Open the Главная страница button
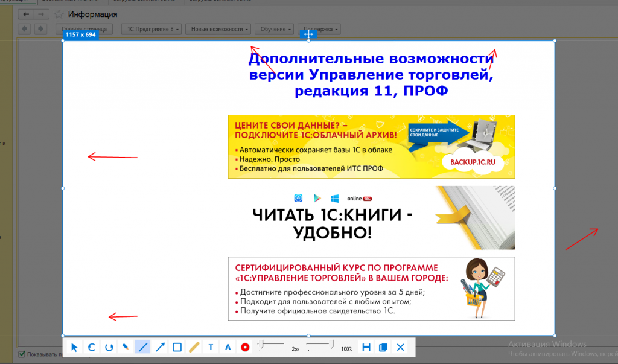This screenshot has width=618, height=364. [x=84, y=29]
